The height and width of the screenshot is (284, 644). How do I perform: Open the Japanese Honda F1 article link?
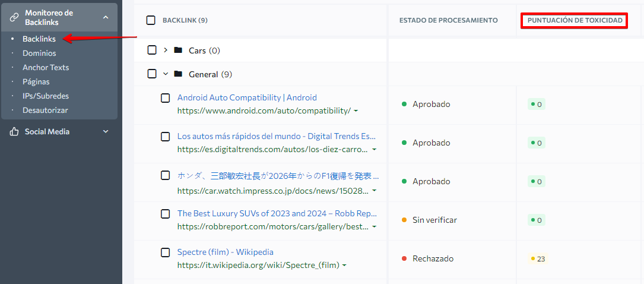pos(278,176)
